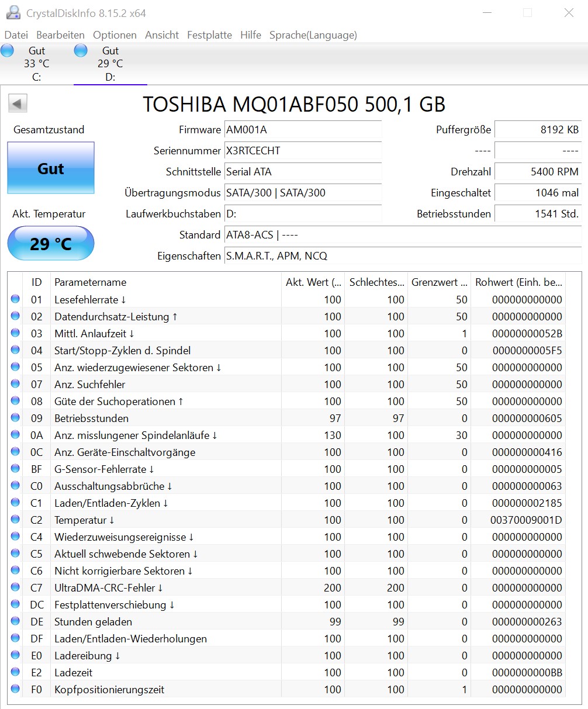The image size is (588, 709).
Task: Click the Eingeschaltet value 1046 mal
Action: coord(538,193)
